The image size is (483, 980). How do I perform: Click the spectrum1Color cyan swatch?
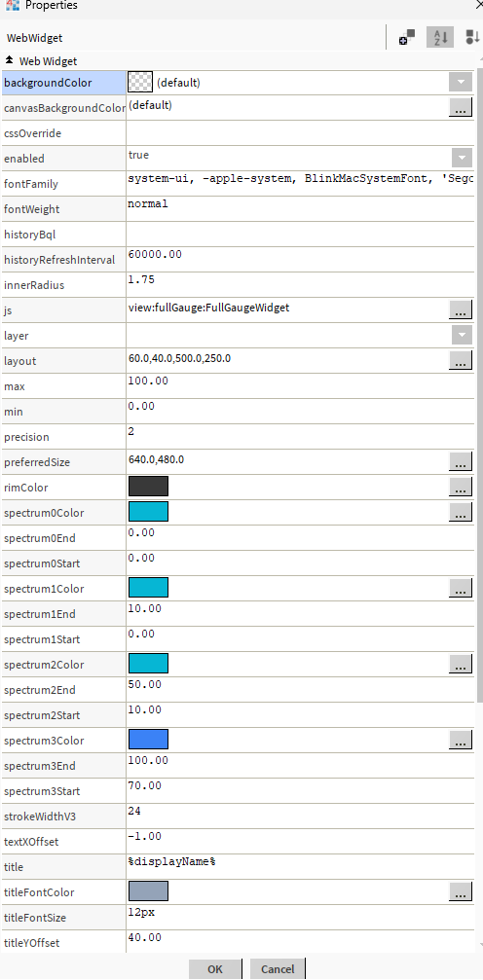click(x=148, y=588)
